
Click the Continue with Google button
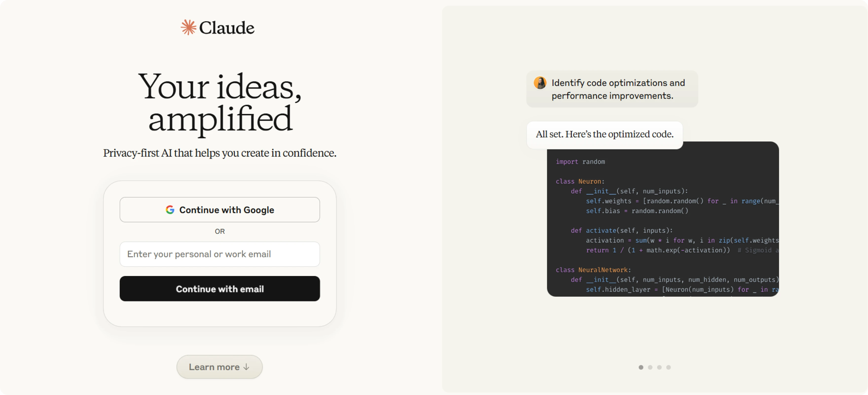[219, 210]
